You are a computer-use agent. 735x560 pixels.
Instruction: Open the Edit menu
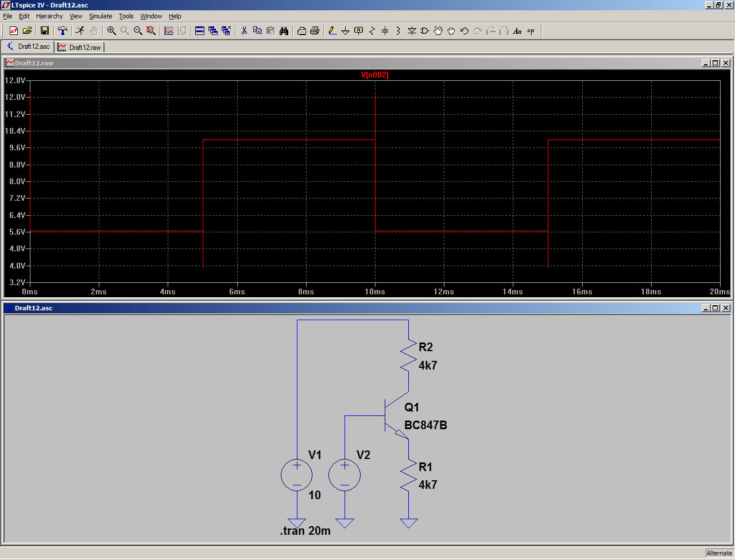pos(24,16)
